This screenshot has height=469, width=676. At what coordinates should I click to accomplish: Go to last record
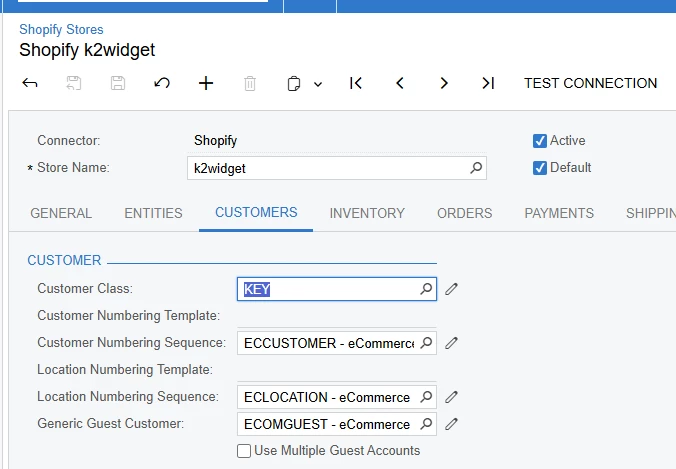point(488,83)
